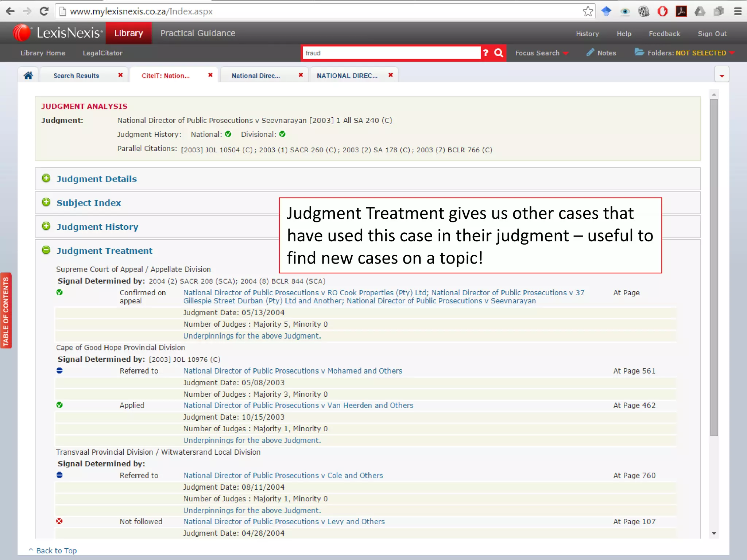Open History in top menu
This screenshot has width=747, height=560.
587,34
